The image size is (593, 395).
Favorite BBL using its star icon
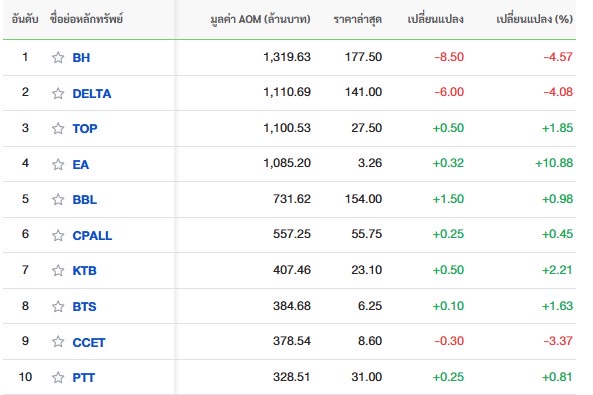pos(58,199)
